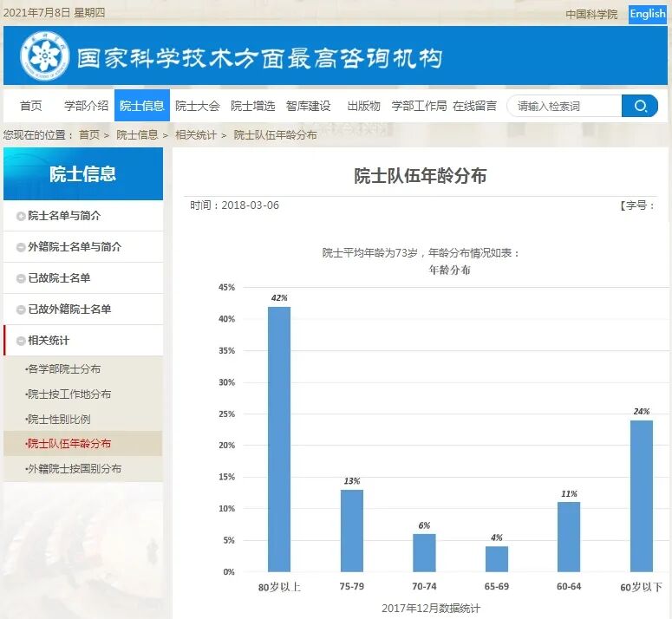Viewport: 672px width, 619px height.
Task: Open the 出版物 navigation tab
Action: 363,106
